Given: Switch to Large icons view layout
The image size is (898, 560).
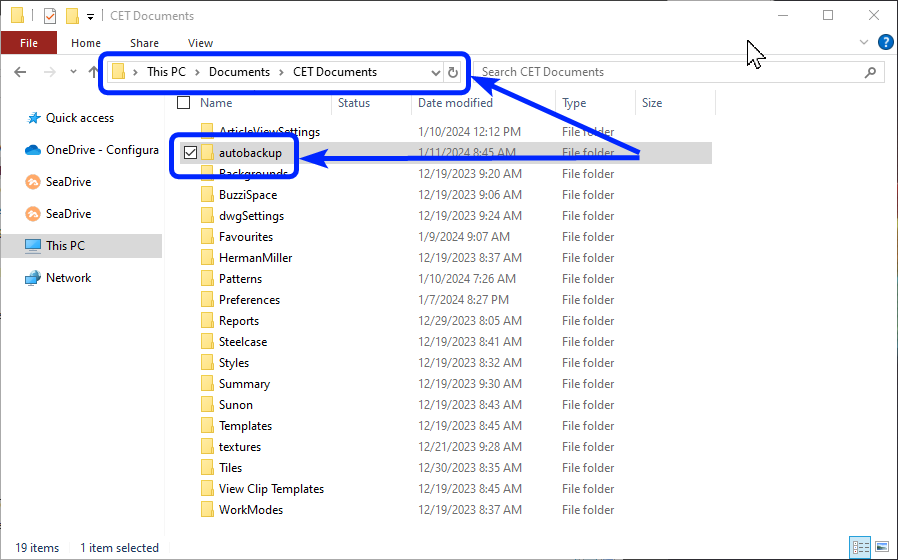Looking at the screenshot, I should (x=882, y=547).
